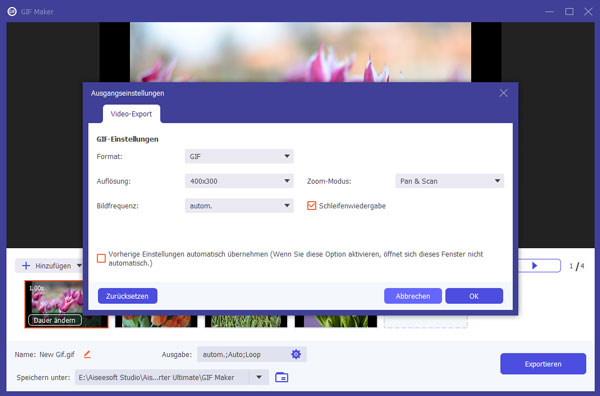
Task: Expand the Speichern unter path dropdown arrow
Action: pos(259,377)
